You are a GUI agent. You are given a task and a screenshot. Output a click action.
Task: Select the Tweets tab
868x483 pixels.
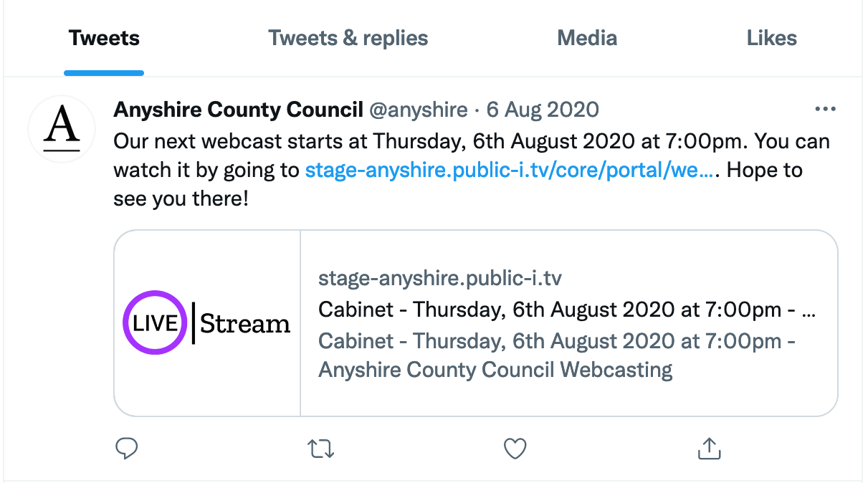click(x=104, y=38)
